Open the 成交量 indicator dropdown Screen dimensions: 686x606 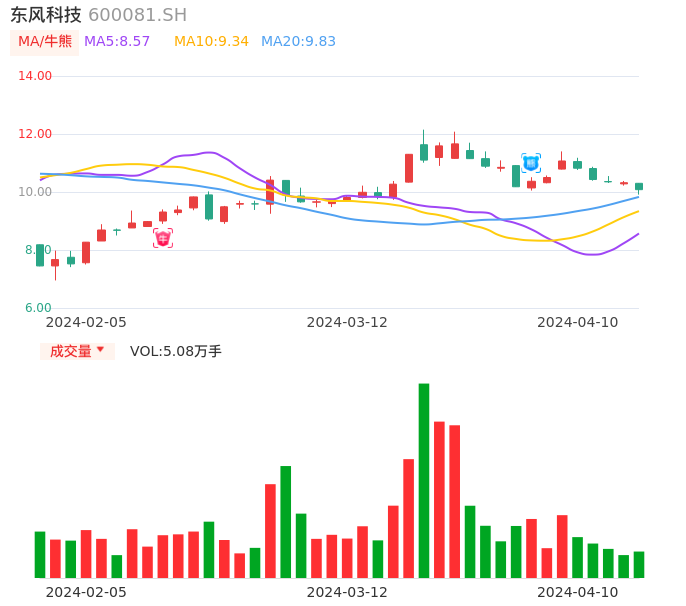[77, 351]
